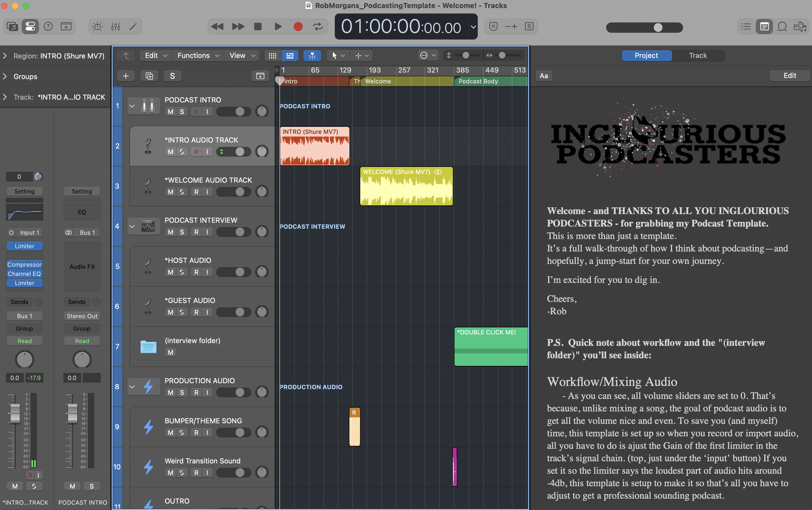This screenshot has width=812, height=510.
Task: Open the Loop Browser icon
Action: coord(782,26)
